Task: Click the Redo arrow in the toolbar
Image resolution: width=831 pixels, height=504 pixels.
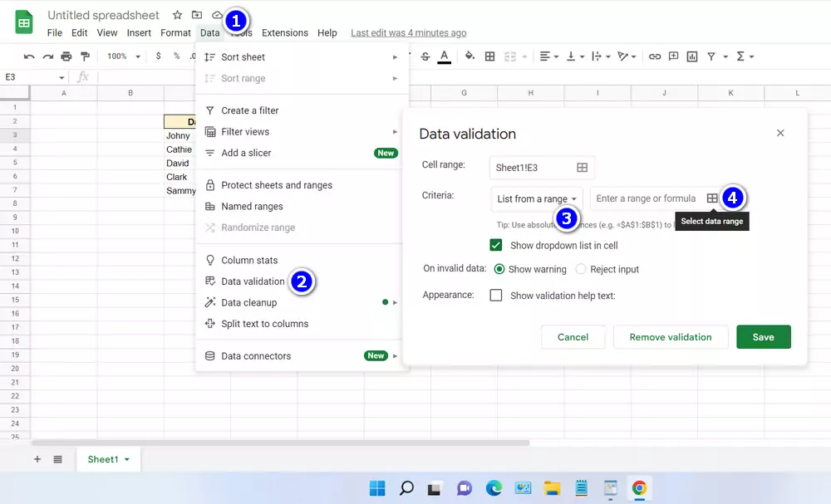Action: click(47, 56)
